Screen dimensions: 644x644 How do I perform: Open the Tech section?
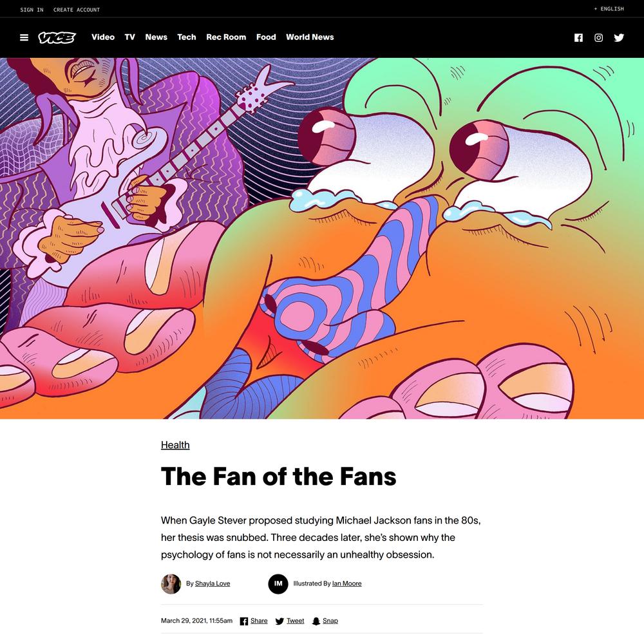coord(187,37)
